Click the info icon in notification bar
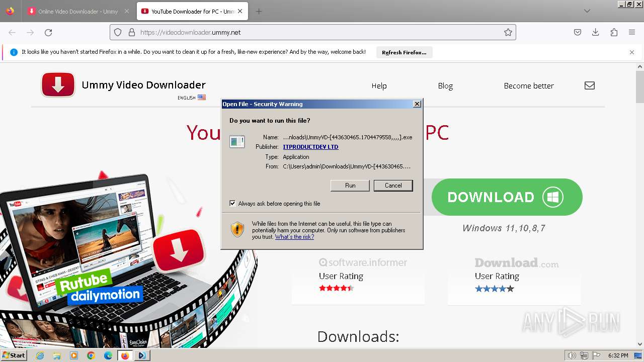The image size is (644, 362). click(14, 52)
